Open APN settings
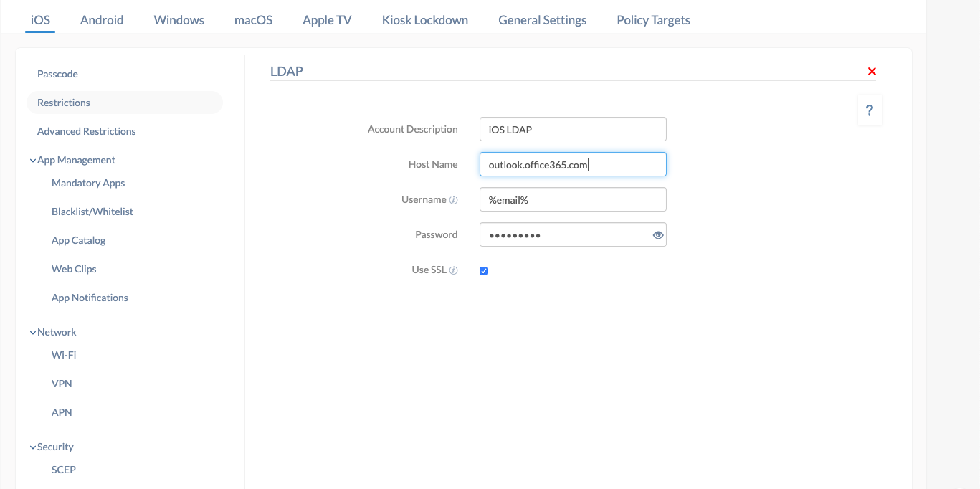980x489 pixels. pyautogui.click(x=62, y=412)
